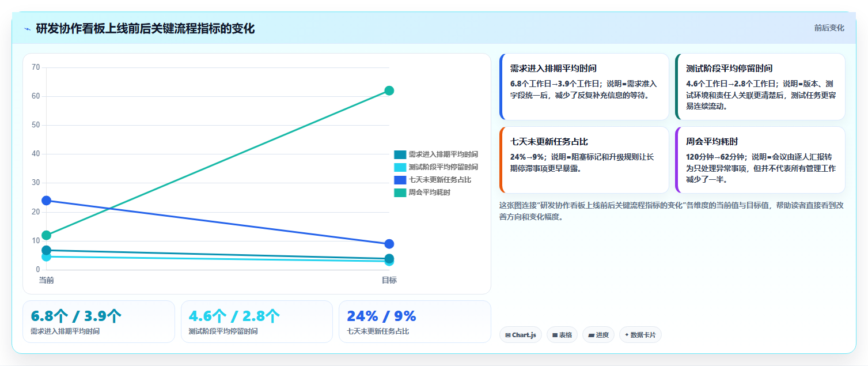Screen dimensions: 868x366
Task: Toggle 七天未更新任务占比 legend swatch
Action: point(400,180)
